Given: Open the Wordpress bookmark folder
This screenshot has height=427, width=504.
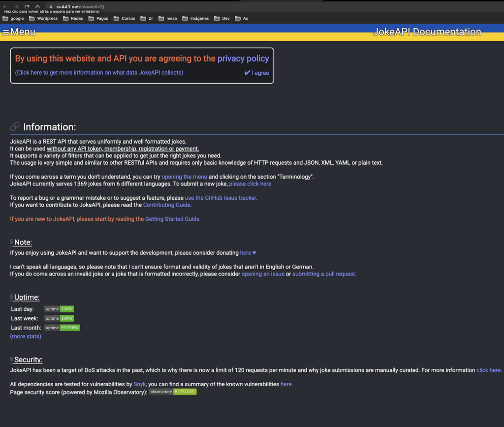Looking at the screenshot, I should tap(43, 18).
